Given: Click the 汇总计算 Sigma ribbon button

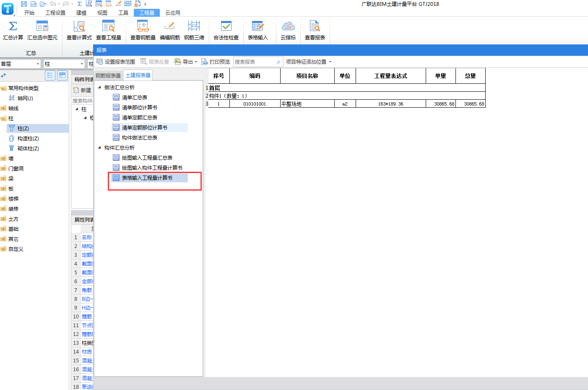Looking at the screenshot, I should pyautogui.click(x=13, y=31).
